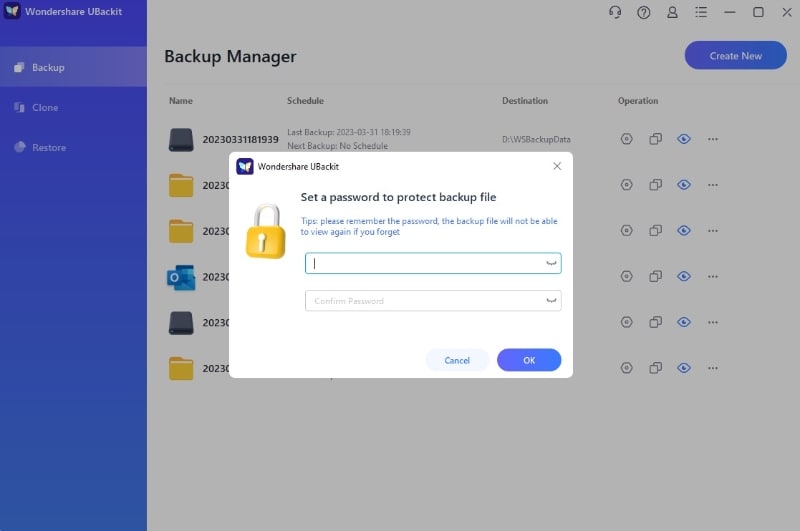Switch to the Restore section in sidebar

[73, 147]
